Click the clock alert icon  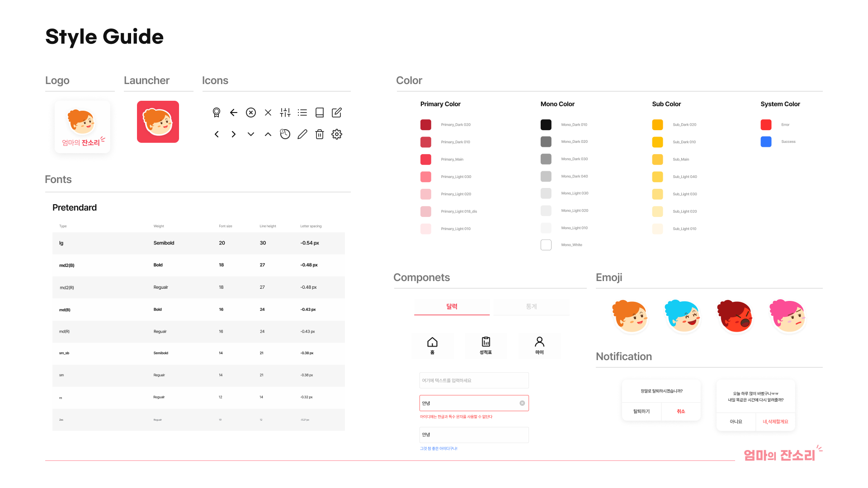tap(285, 134)
